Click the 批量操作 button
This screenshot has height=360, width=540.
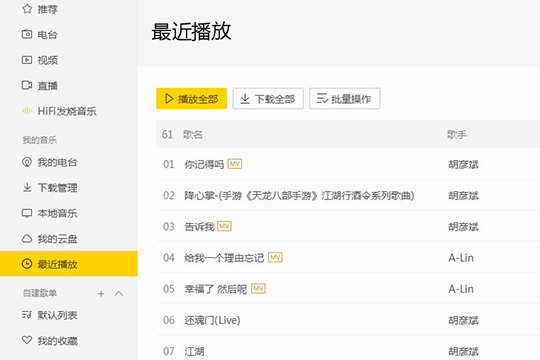[345, 99]
